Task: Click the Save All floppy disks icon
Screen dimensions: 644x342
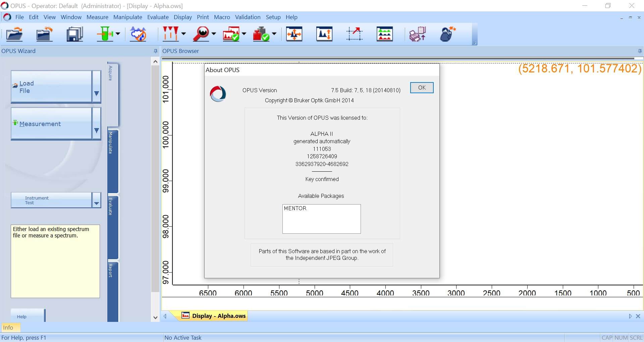Action: [x=74, y=34]
